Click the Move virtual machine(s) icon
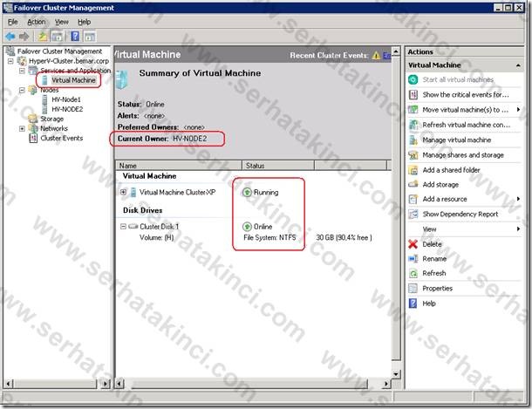The image size is (532, 409). pos(413,110)
